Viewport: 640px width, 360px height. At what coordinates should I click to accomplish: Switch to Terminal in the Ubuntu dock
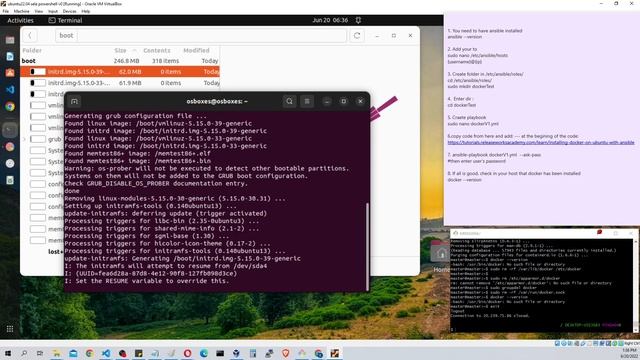[10, 130]
